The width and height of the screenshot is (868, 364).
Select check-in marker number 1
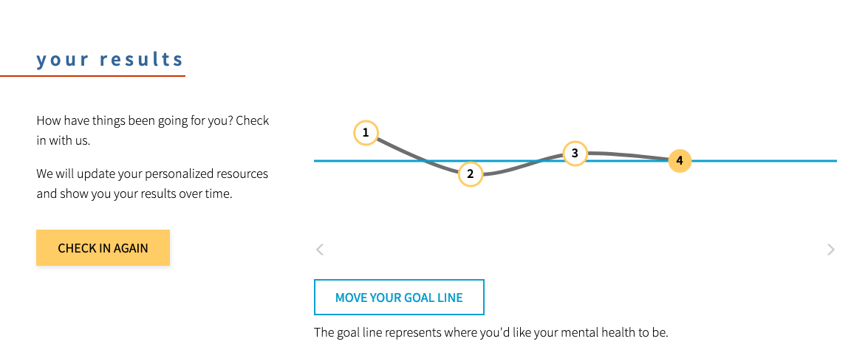coord(366,133)
